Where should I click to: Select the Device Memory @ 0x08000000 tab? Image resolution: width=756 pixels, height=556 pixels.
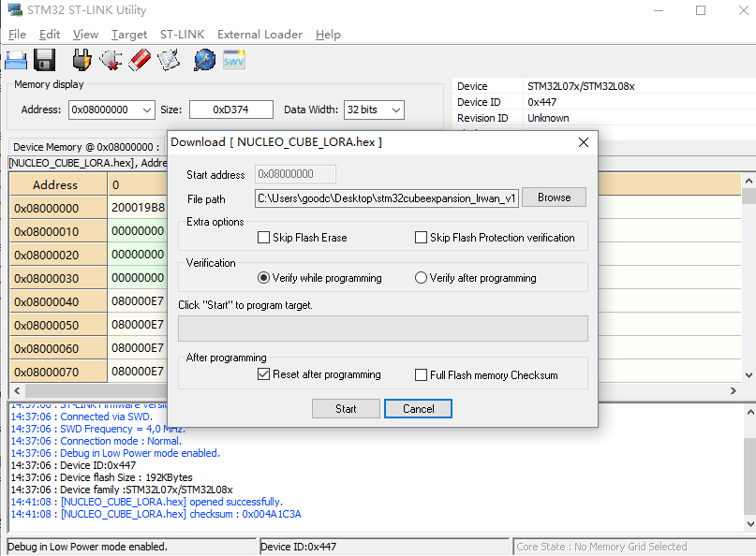(86, 147)
